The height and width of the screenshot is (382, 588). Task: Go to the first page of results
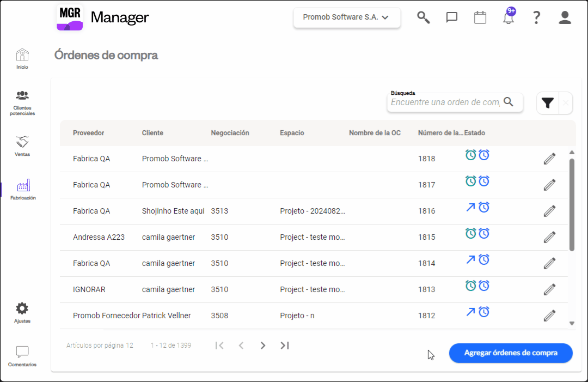(219, 345)
